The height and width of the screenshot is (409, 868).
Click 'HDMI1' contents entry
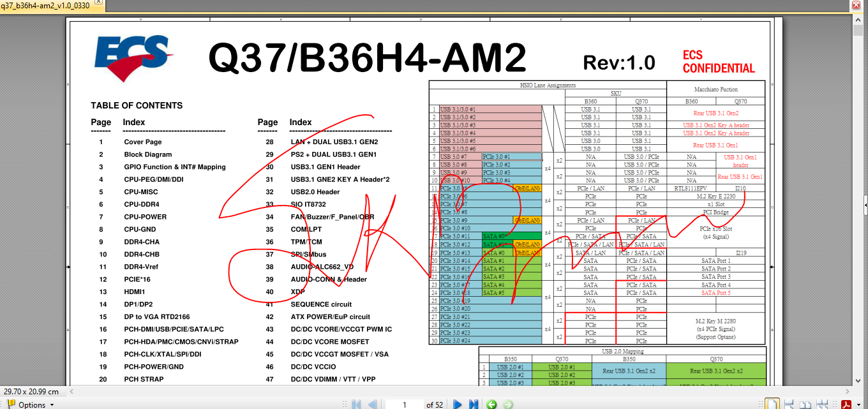pyautogui.click(x=135, y=292)
